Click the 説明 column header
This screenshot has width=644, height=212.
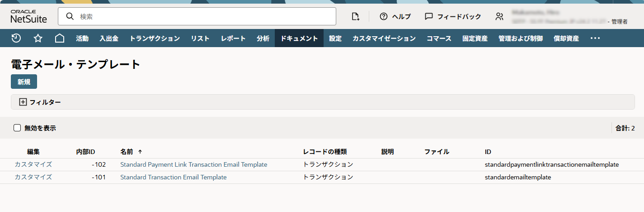pos(388,152)
